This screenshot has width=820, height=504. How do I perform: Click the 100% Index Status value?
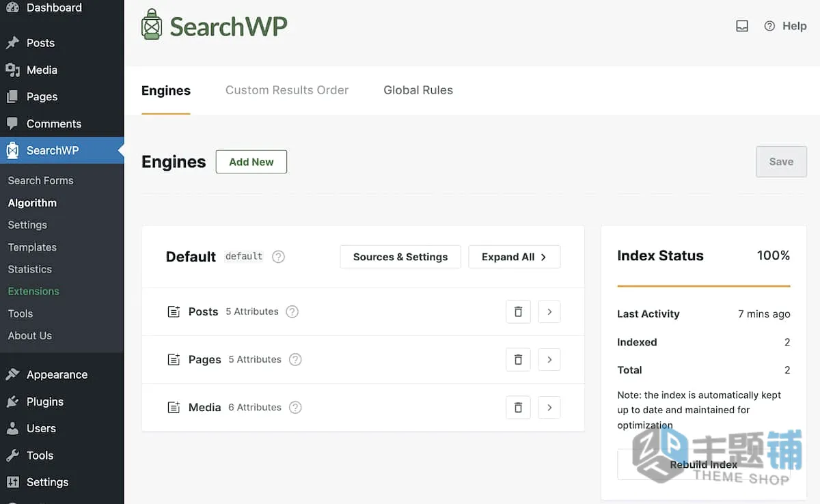(774, 255)
